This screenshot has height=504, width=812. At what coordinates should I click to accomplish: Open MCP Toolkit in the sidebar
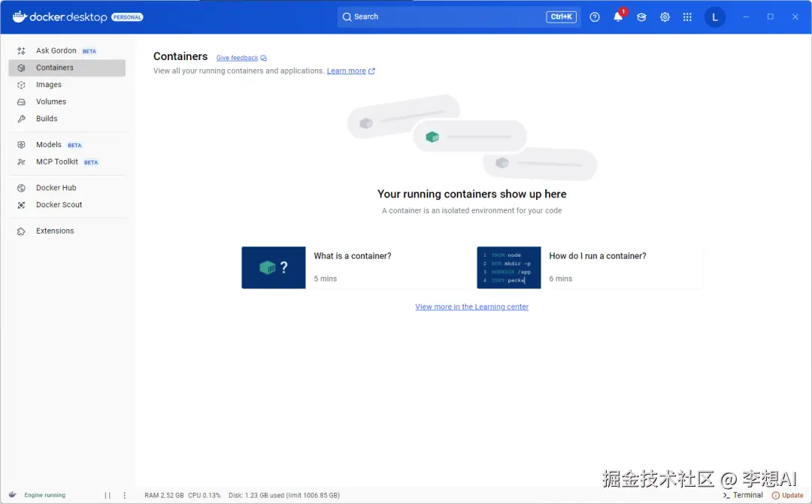(x=67, y=162)
